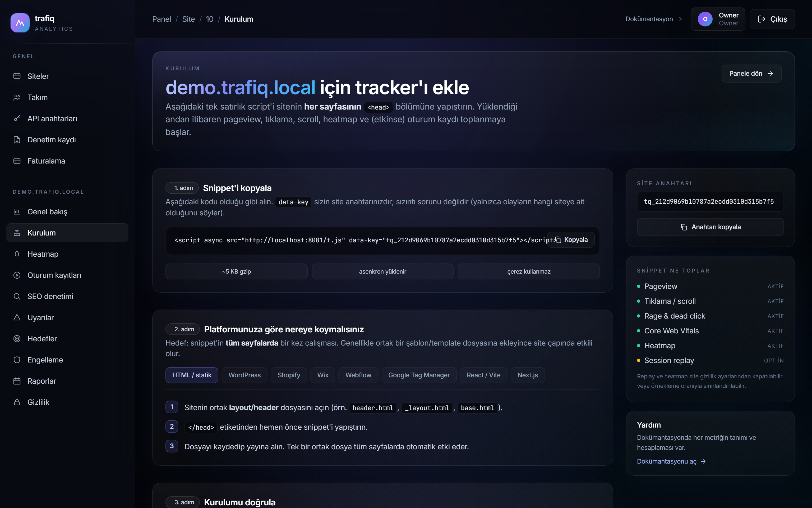Open Denetim kaydı from sidebar
Screen dimensions: 812x508
click(67, 140)
